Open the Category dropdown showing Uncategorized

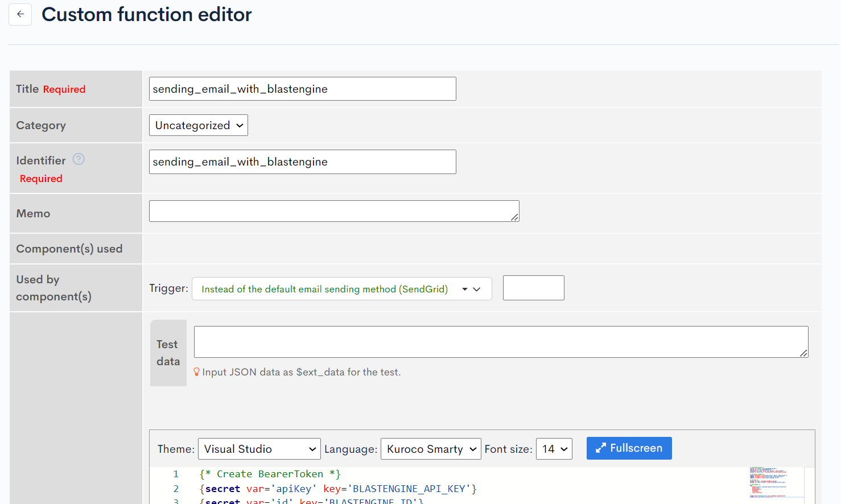tap(198, 125)
